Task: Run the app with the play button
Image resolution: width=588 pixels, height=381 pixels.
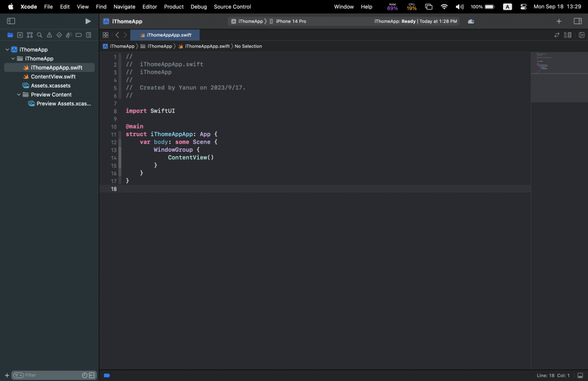Action: [x=88, y=21]
